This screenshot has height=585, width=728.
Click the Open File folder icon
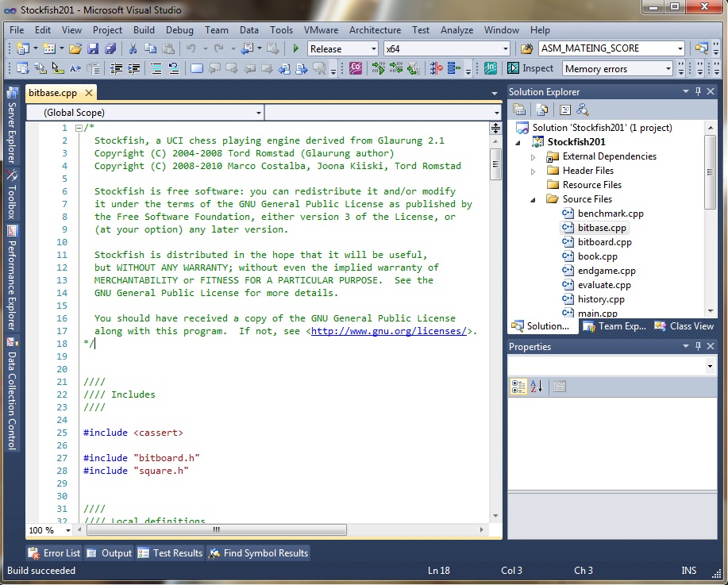(x=75, y=48)
